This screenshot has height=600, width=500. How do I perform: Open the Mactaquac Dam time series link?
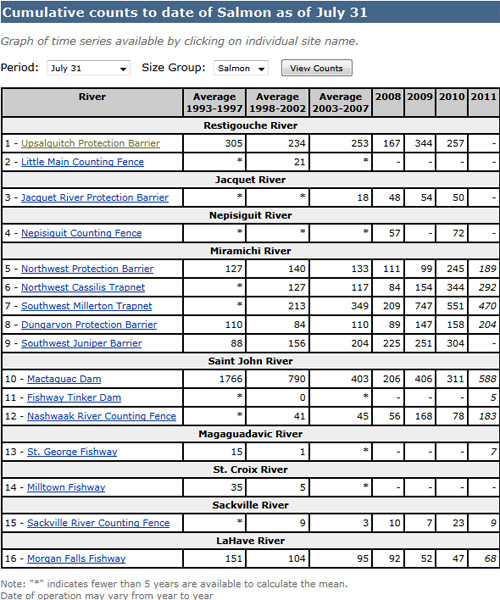[64, 379]
